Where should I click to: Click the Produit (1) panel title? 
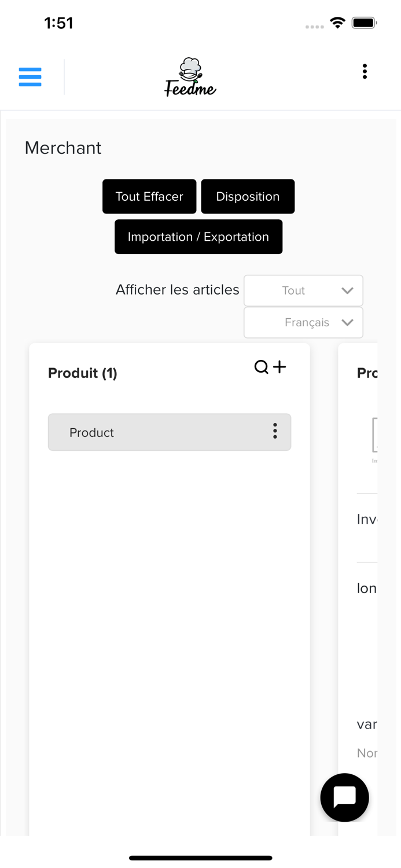click(83, 373)
